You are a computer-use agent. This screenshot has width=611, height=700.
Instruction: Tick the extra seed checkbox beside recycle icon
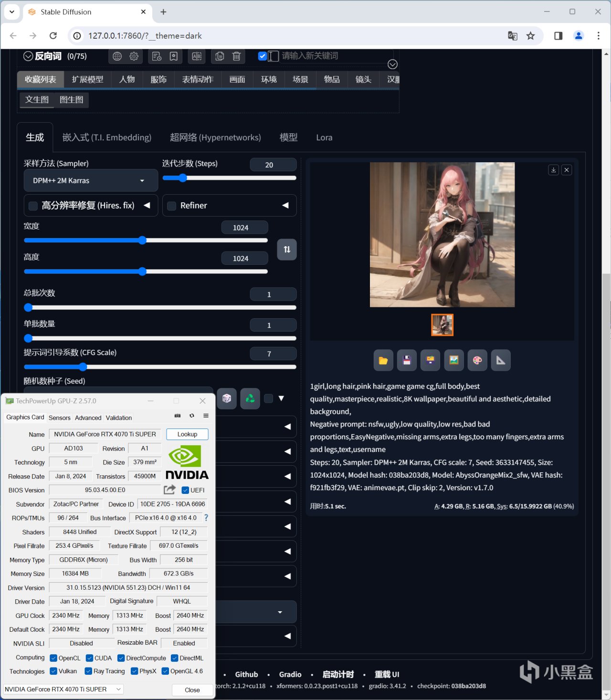point(269,398)
